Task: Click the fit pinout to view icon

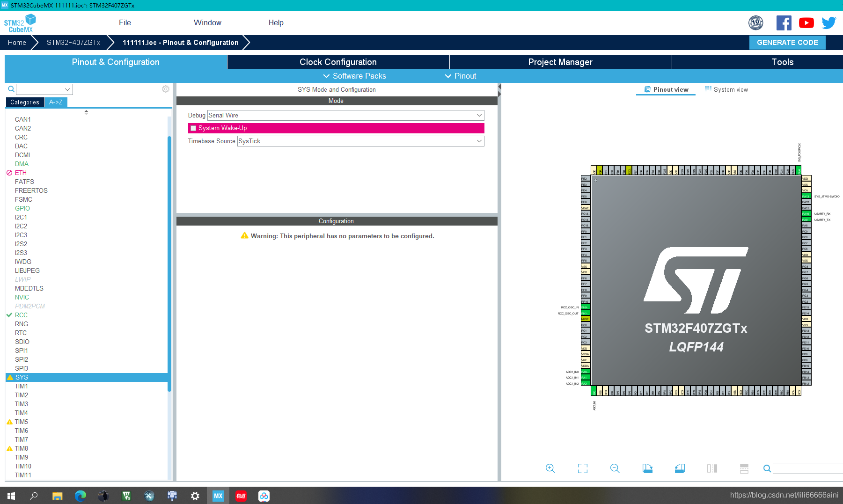Action: coord(583,468)
